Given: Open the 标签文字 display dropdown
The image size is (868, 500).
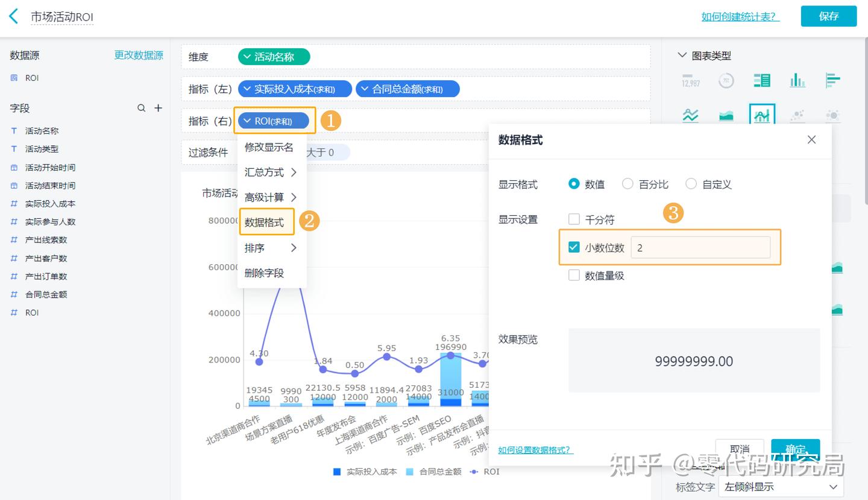Looking at the screenshot, I should (781, 487).
